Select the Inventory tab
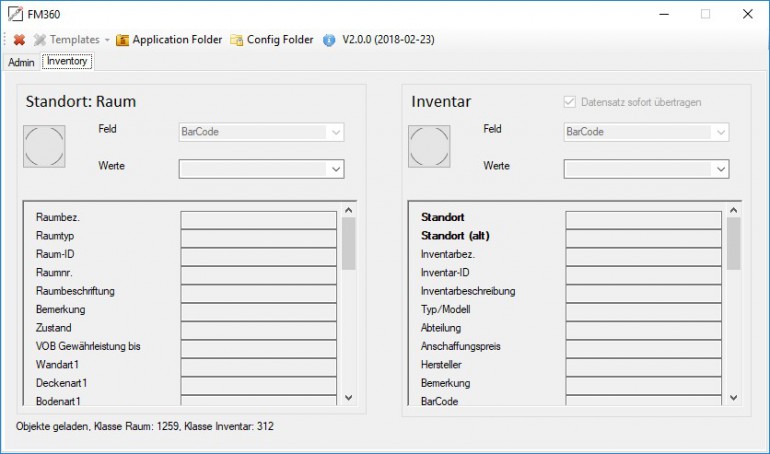Screen dimensions: 770x454 coord(67,62)
